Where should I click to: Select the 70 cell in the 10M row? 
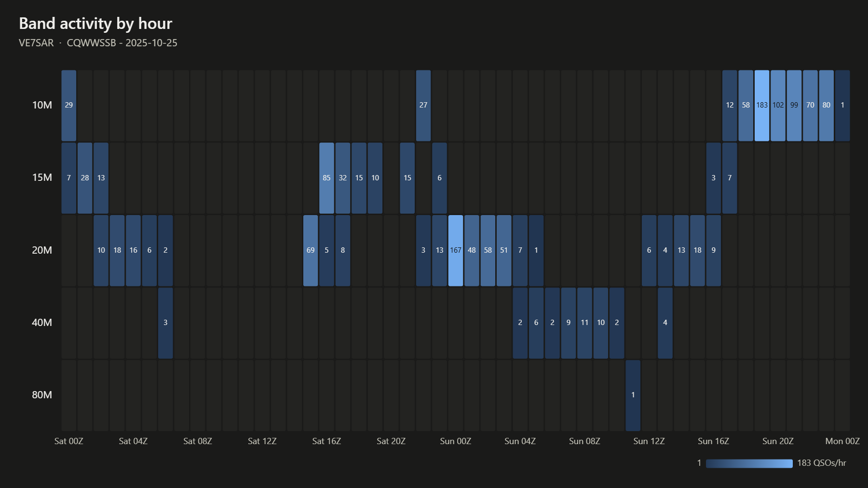click(x=810, y=106)
